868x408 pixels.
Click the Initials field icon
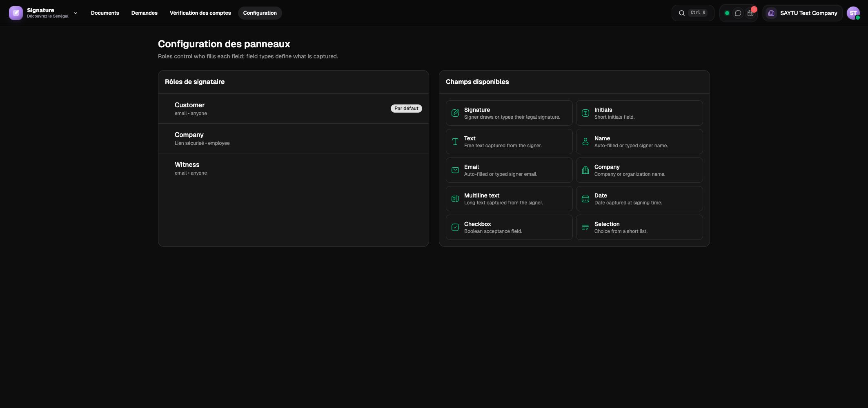pos(585,113)
